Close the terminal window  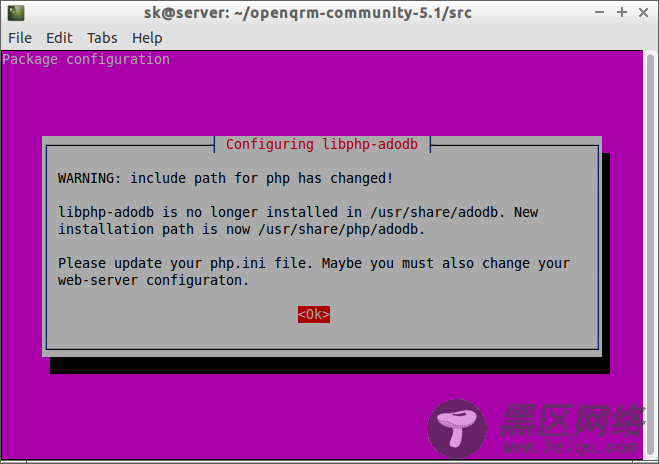(x=643, y=13)
